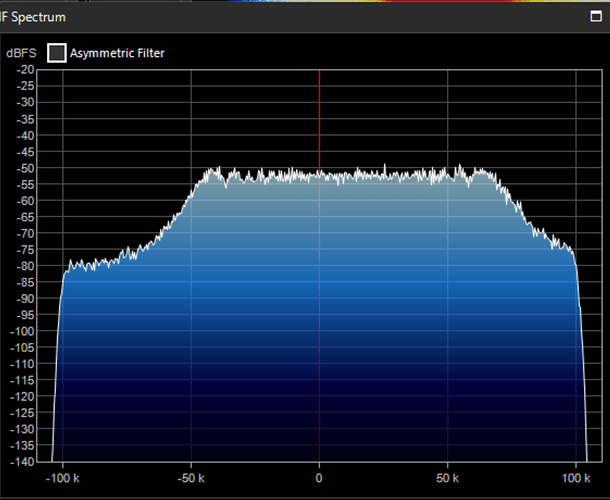
Task: Click the -50 dBFS scale label
Action: [x=24, y=168]
